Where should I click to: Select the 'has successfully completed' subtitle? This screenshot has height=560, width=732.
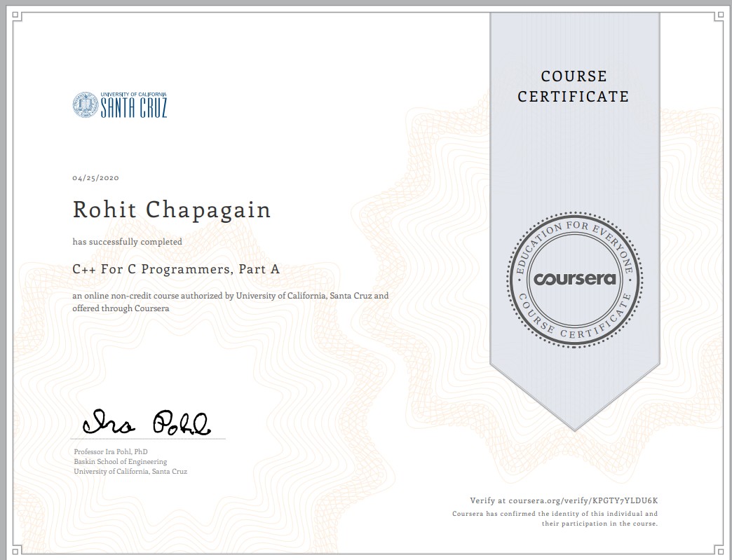coord(127,241)
